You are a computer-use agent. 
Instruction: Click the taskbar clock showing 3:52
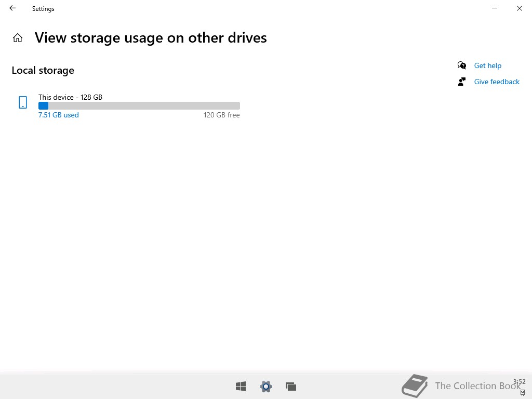coord(519,382)
